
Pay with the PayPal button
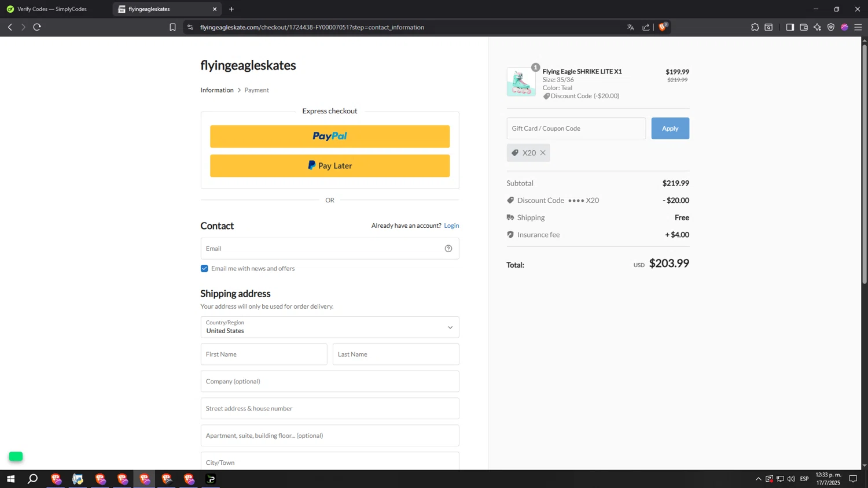click(x=330, y=136)
